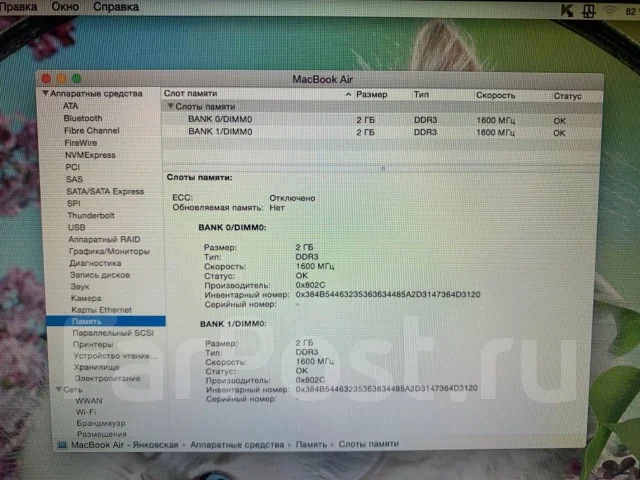The image size is (640, 480).
Task: Select Устройство чтения in the sidebar
Action: [116, 356]
